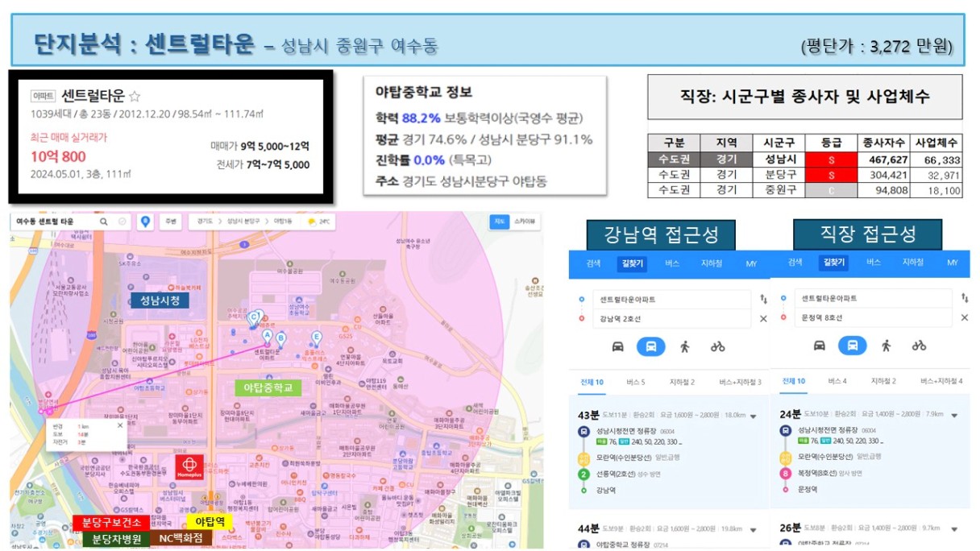
Task: Choose walking mode in 직장 접근성 panel
Action: pos(887,346)
